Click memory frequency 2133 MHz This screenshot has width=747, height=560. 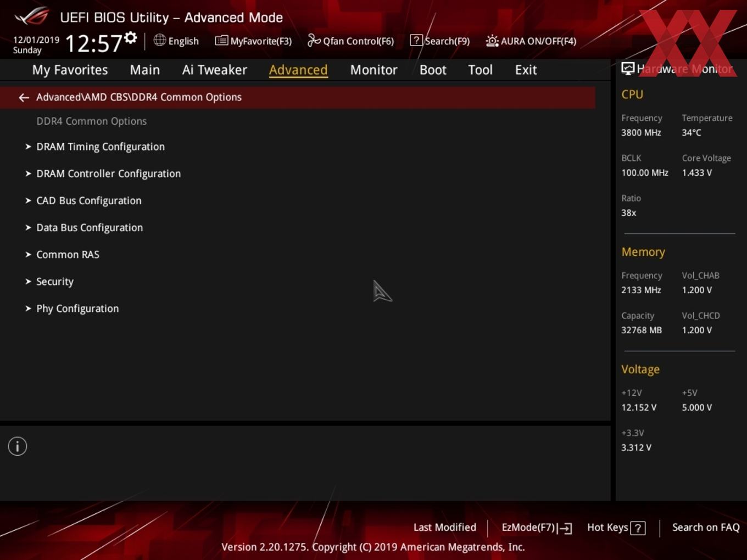pos(641,290)
